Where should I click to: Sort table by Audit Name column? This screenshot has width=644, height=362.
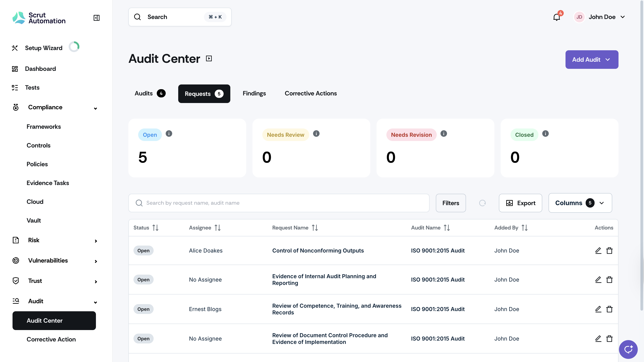point(447,228)
